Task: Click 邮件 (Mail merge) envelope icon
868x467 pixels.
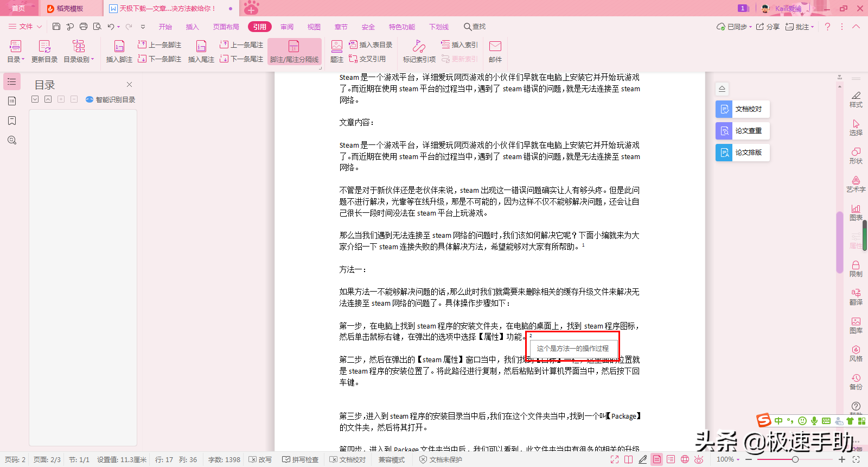Action: pos(495,52)
